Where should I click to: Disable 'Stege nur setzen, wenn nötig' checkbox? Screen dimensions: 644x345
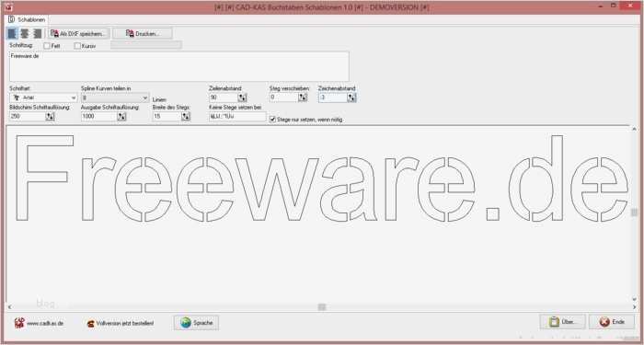[x=272, y=119]
